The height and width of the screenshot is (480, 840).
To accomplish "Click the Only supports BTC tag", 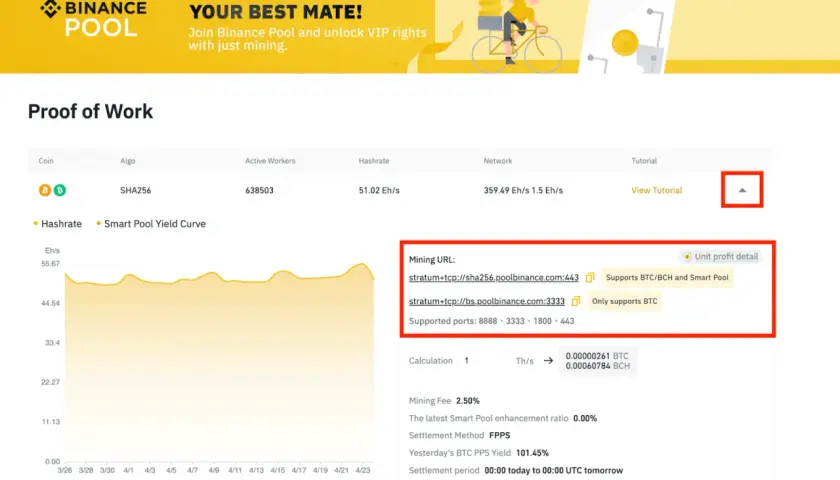I will click(624, 301).
